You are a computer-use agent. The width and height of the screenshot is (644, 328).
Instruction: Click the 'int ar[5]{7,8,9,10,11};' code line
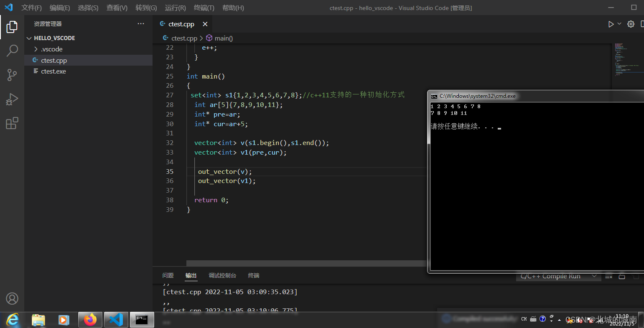239,105
